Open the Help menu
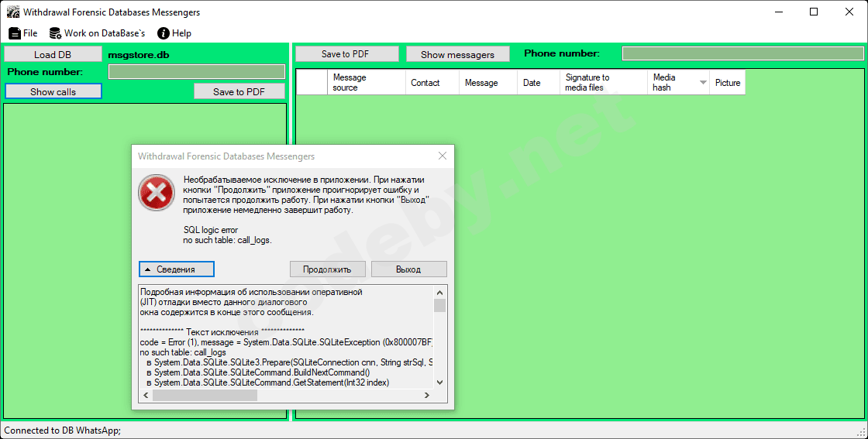This screenshot has height=439, width=868. pos(174,33)
